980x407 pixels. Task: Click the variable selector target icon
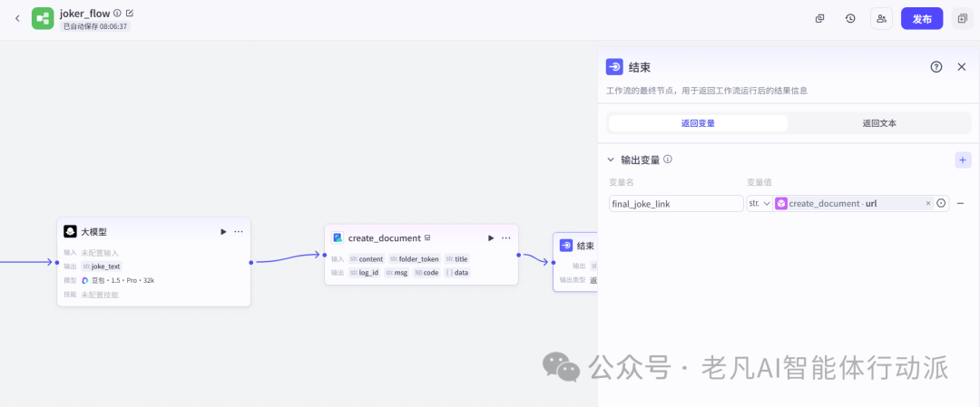[941, 203]
